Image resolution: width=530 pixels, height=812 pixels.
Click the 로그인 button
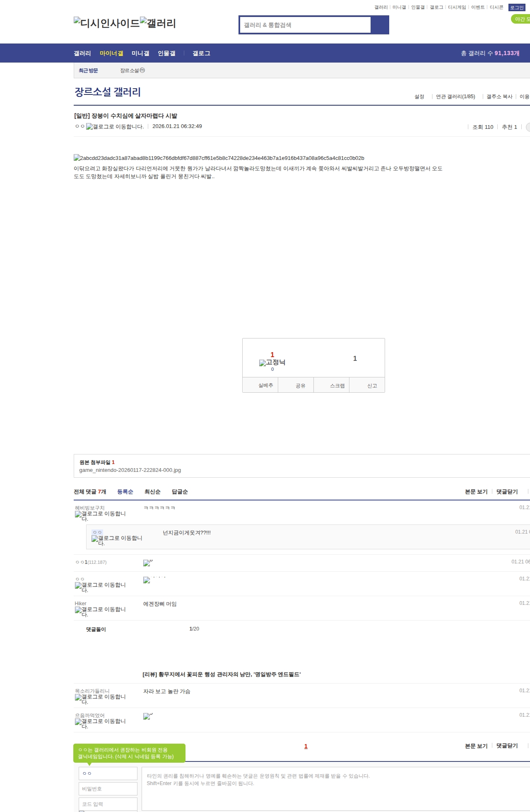[x=517, y=7]
